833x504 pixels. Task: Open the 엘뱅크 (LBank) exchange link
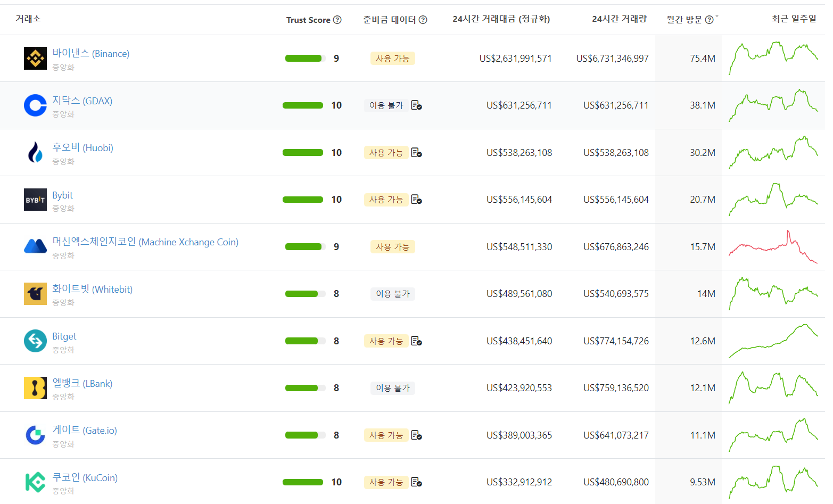(83, 383)
